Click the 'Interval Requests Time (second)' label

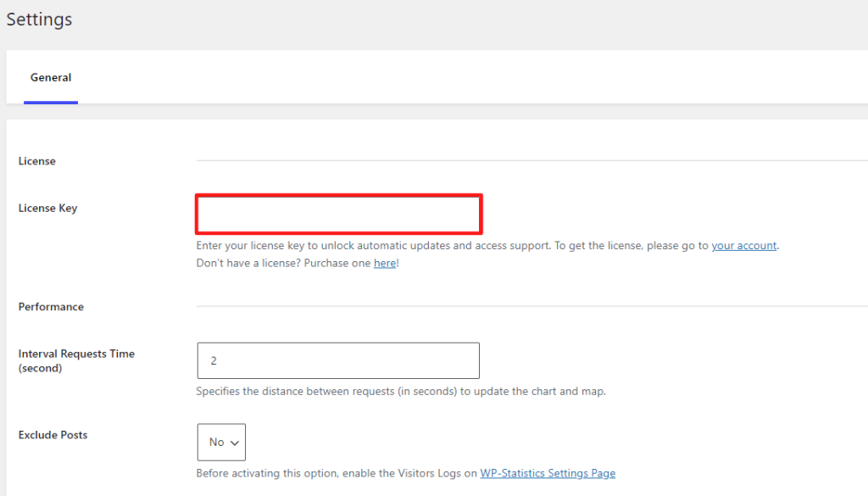coord(76,361)
